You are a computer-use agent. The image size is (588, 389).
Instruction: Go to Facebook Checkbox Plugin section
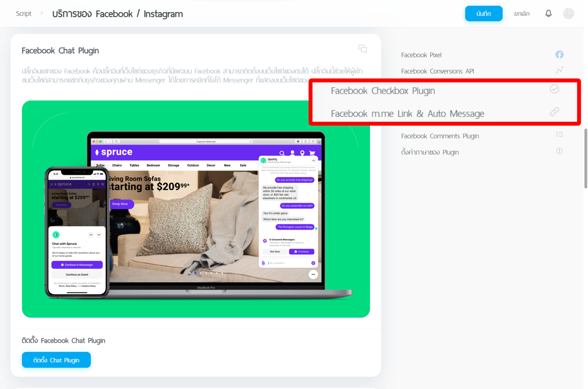(x=383, y=91)
